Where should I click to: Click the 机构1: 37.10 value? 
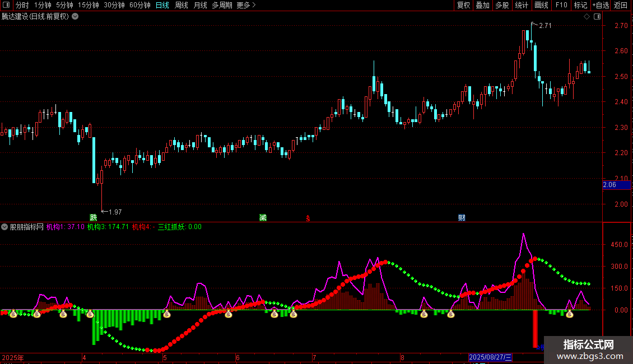click(66, 227)
